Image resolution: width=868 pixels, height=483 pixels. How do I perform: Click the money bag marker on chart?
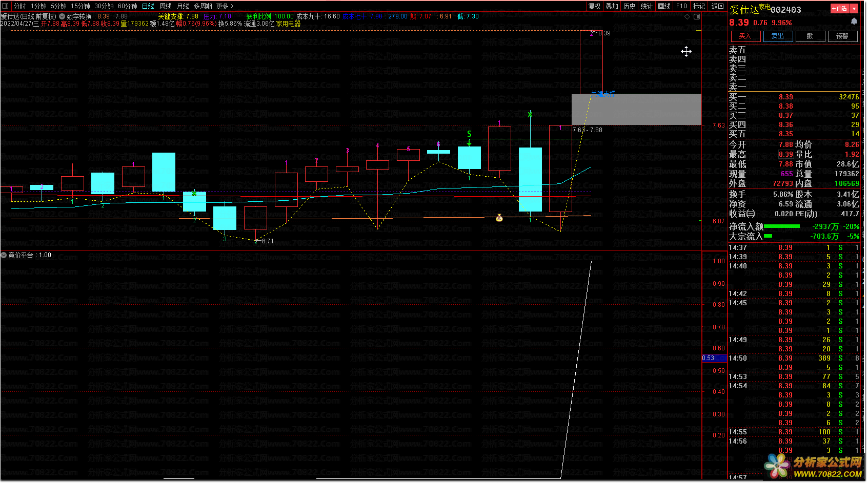point(499,218)
